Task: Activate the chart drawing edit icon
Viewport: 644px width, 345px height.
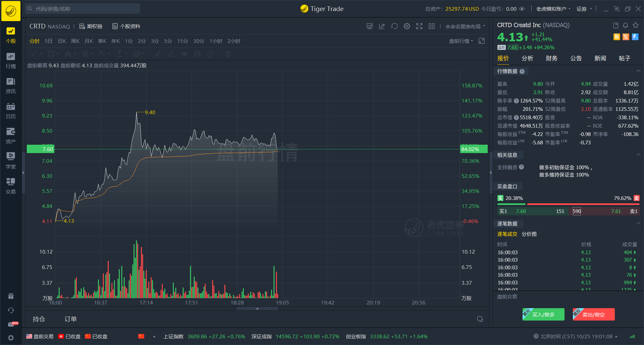Action: pyautogui.click(x=382, y=26)
